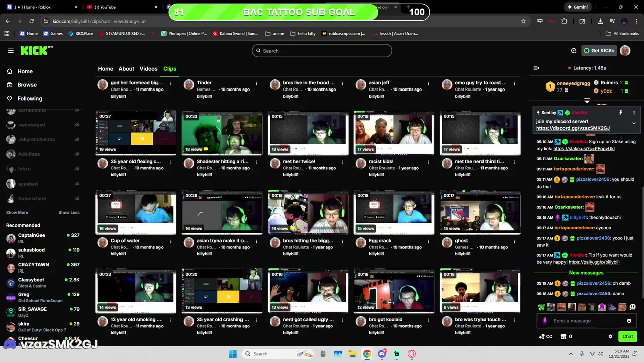
Task: Open the pally.gg tip link
Action: [x=594, y=262]
